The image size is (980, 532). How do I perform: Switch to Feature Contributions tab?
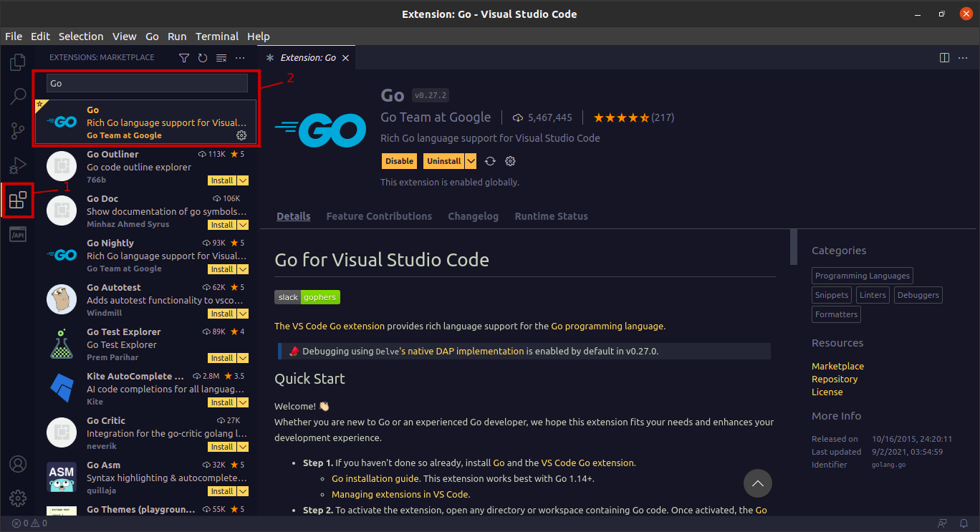tap(379, 216)
